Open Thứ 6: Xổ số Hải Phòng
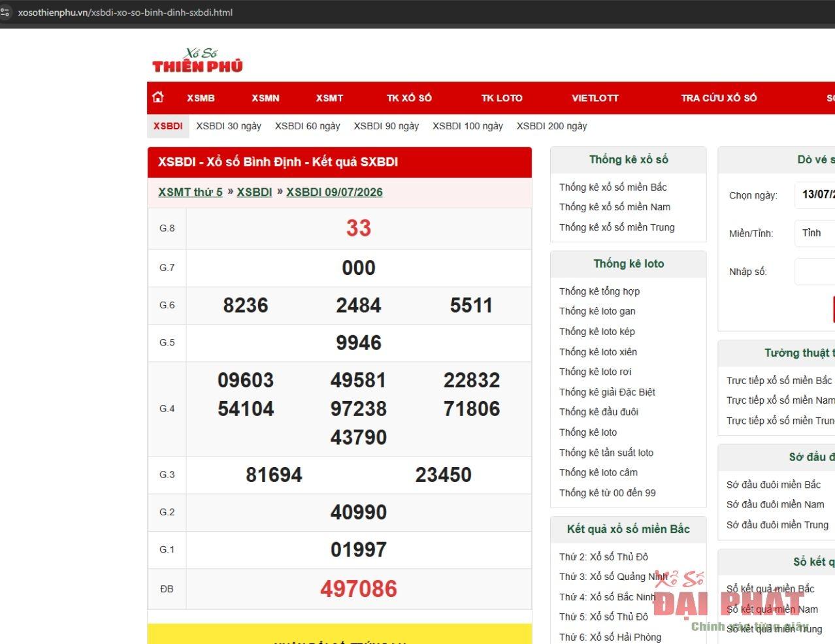Screen dimensions: 835x644 [x=610, y=637]
